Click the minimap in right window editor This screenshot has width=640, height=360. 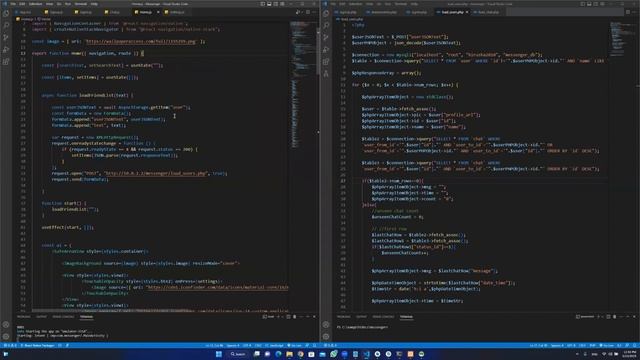click(x=622, y=39)
